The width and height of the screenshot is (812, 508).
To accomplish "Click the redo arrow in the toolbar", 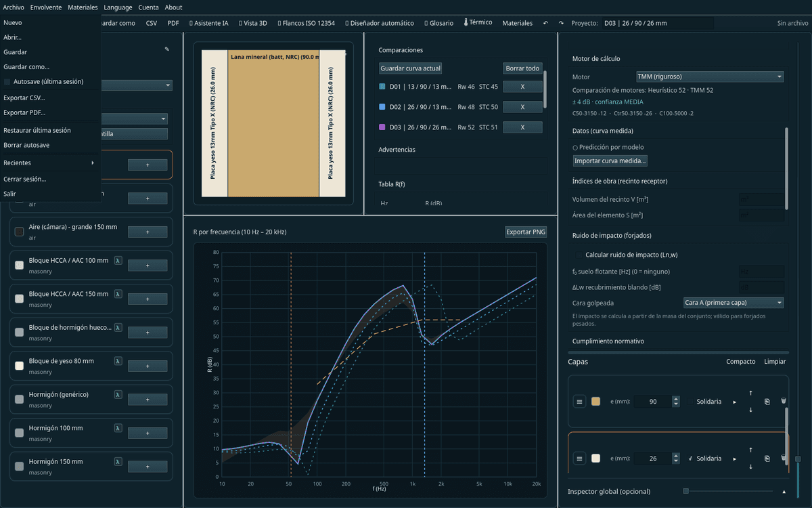I will point(561,23).
